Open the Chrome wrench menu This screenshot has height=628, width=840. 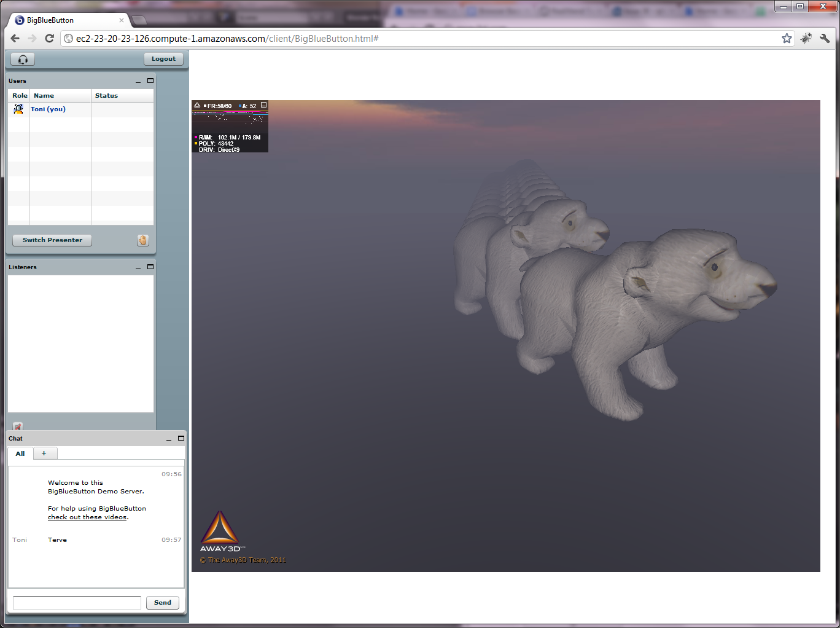pyautogui.click(x=825, y=38)
